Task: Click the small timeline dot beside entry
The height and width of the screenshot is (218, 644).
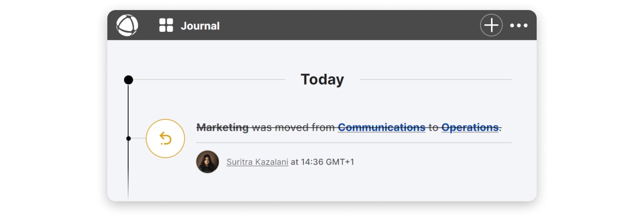Action: 128,138
